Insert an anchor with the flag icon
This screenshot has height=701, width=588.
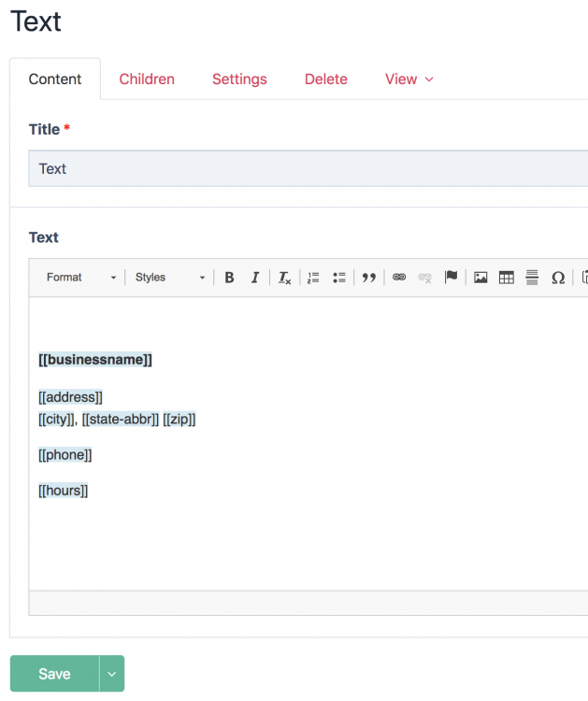point(451,278)
